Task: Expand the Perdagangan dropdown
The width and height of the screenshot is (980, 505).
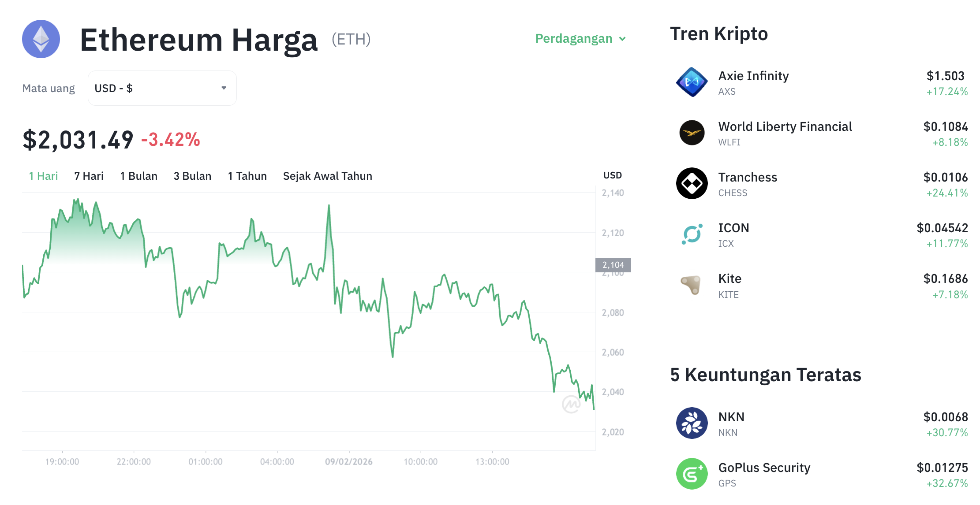Action: [x=580, y=39]
